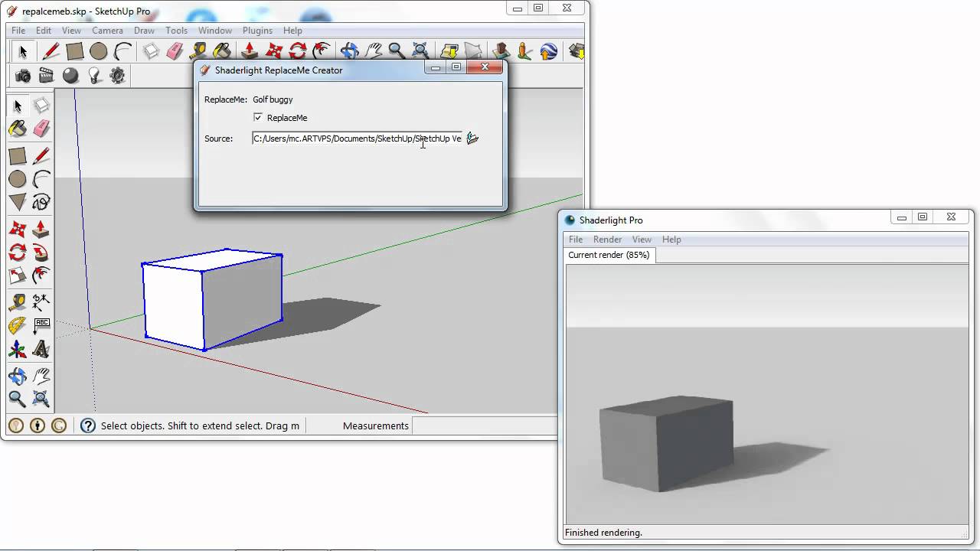
Task: Click the Measurements label in status bar
Action: [x=375, y=425]
